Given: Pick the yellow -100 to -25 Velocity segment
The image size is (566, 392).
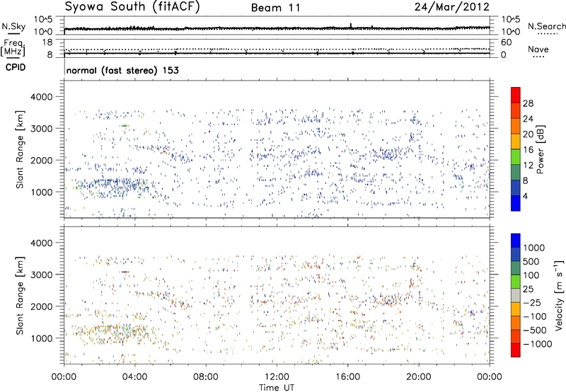Looking at the screenshot, I should pyautogui.click(x=516, y=309).
